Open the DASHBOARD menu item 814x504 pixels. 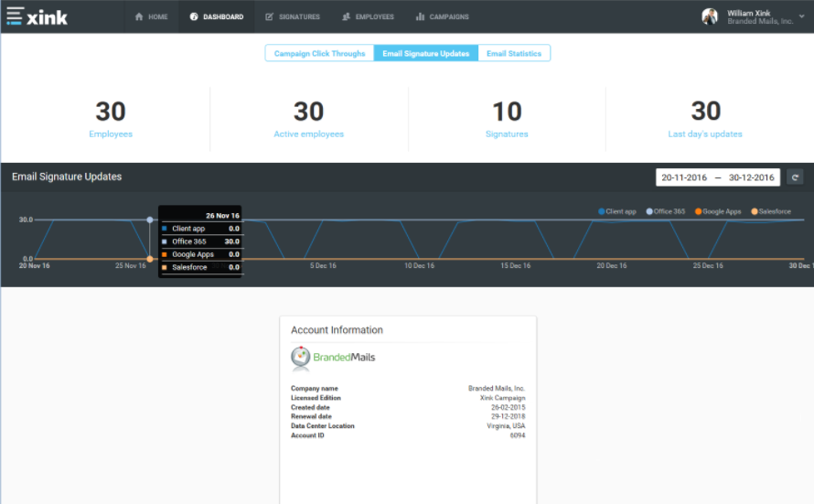tap(217, 16)
